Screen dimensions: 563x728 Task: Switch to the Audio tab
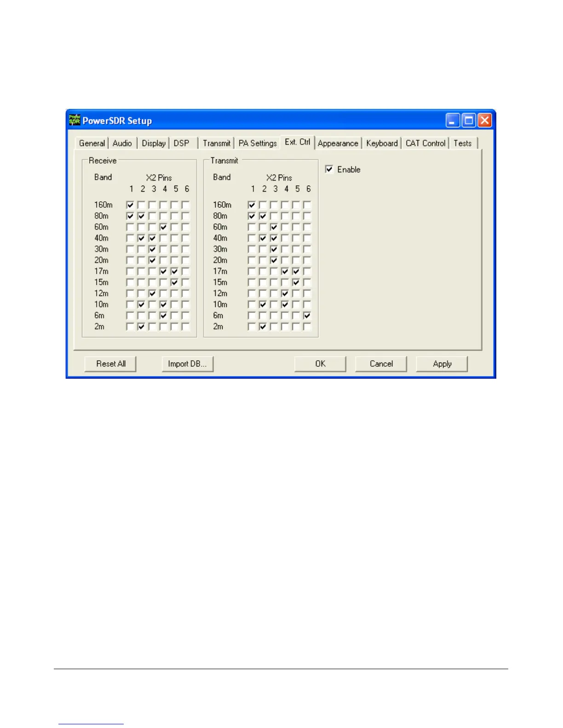[x=122, y=143]
